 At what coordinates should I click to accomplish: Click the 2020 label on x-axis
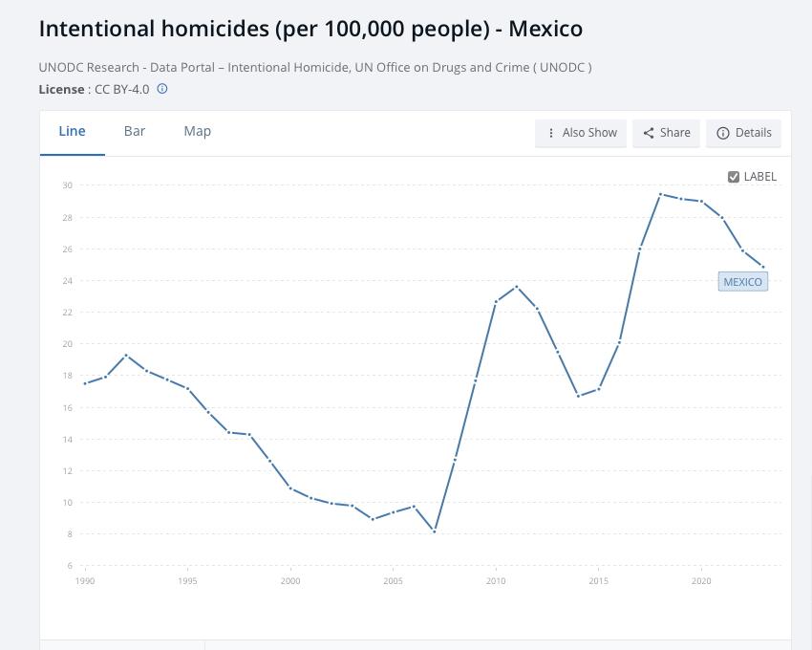pos(701,581)
